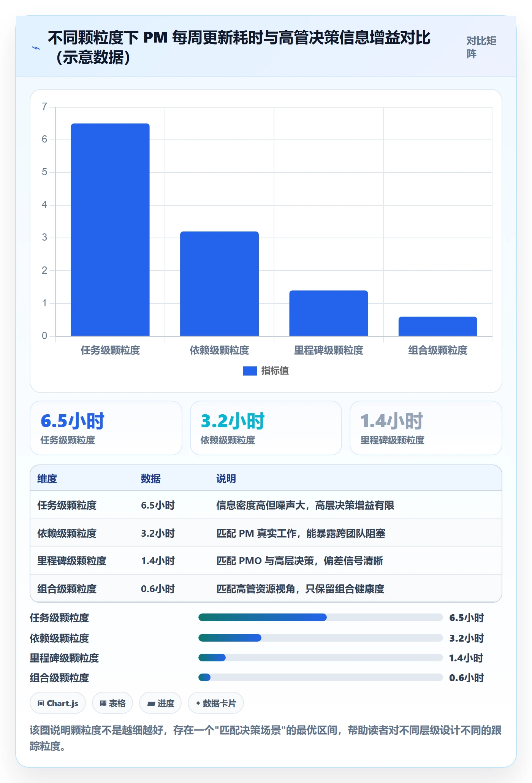Click the 表格 tag chip

point(112,703)
